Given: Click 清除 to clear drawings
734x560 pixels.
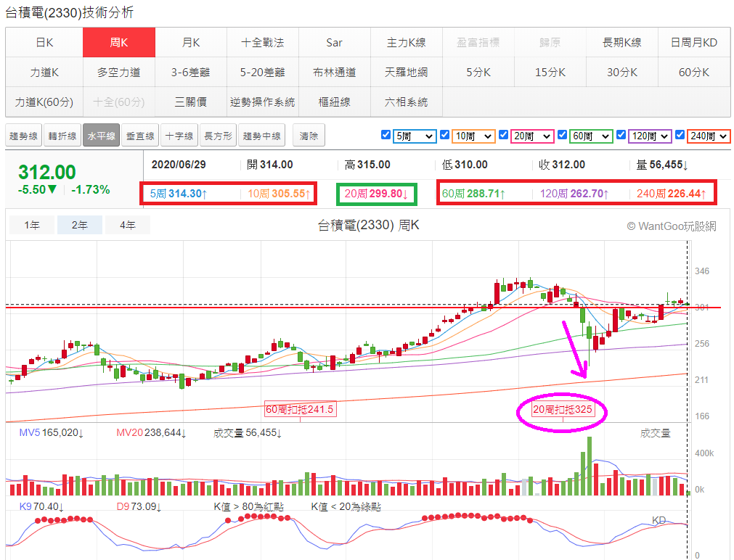Looking at the screenshot, I should (309, 136).
